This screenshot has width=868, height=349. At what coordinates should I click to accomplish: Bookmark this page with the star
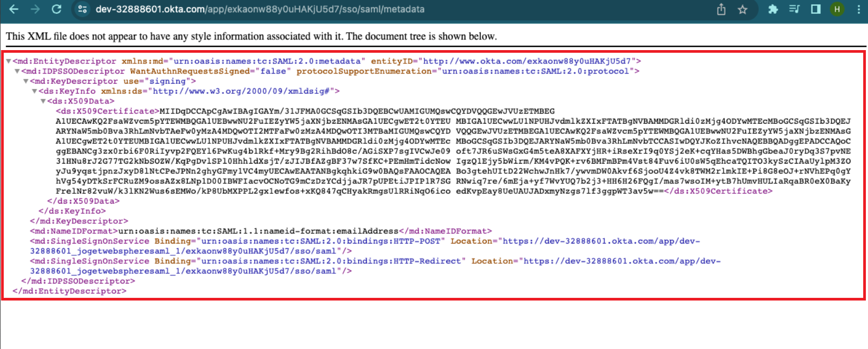pos(742,9)
